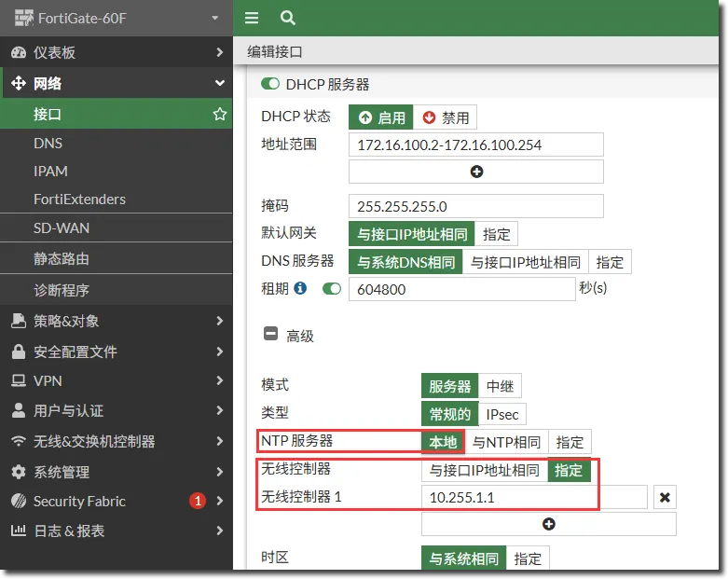Select IPsec type option

502,414
